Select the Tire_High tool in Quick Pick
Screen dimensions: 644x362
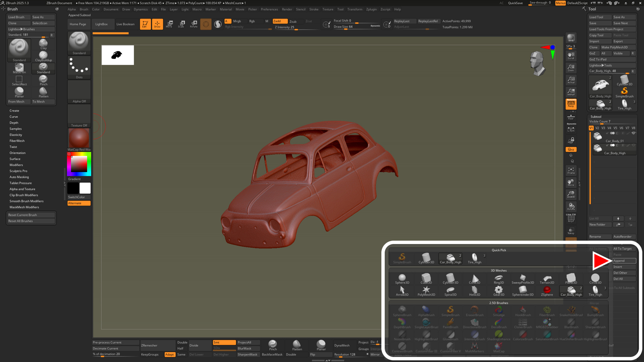(x=475, y=258)
